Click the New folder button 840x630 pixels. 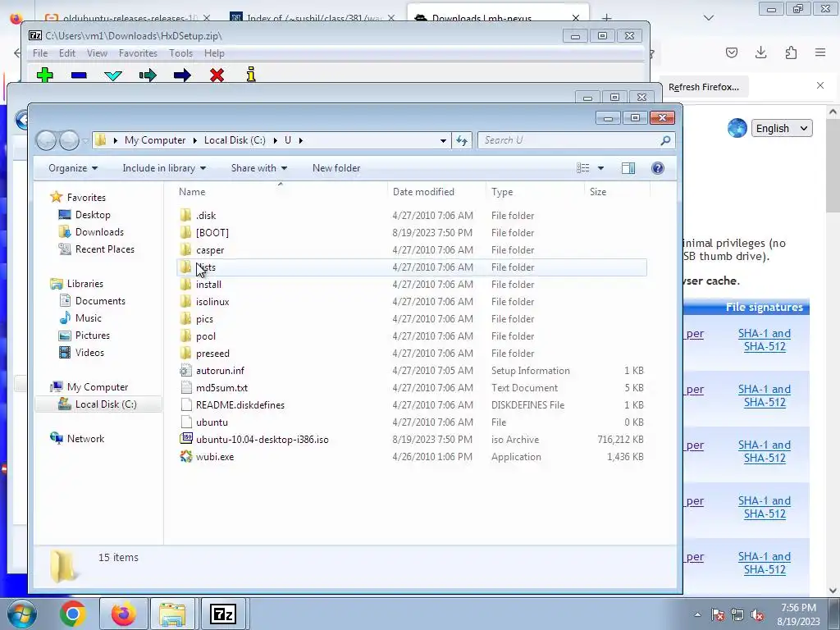point(336,168)
